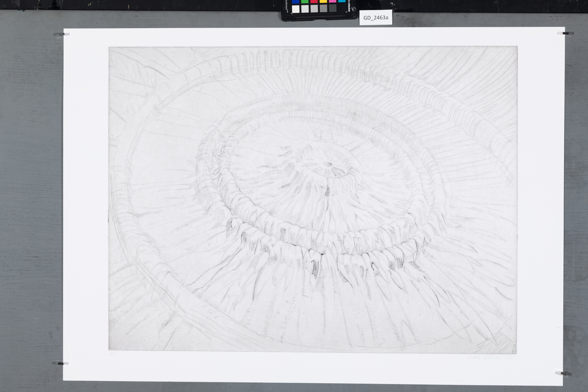Click the yellow swatch on the color checker
Viewport: 588px width, 392px height.
click(323, 1)
